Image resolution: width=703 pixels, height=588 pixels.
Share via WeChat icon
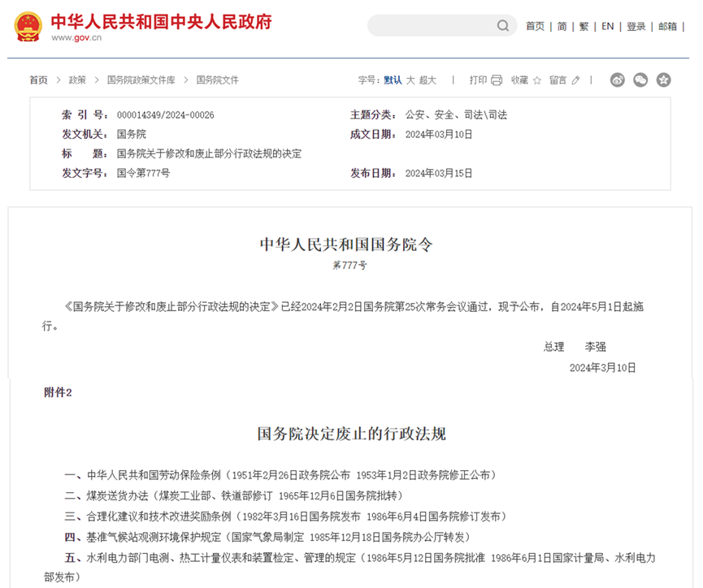pyautogui.click(x=640, y=80)
